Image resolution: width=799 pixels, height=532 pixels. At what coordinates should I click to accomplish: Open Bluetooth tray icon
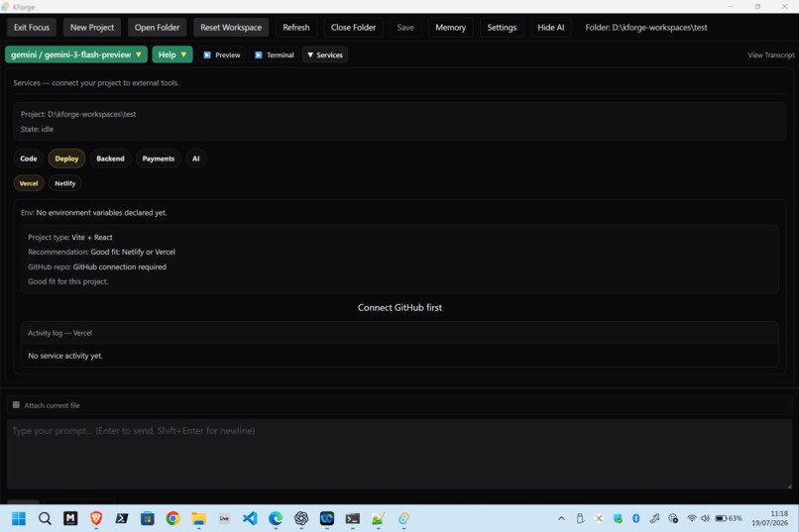pos(636,518)
